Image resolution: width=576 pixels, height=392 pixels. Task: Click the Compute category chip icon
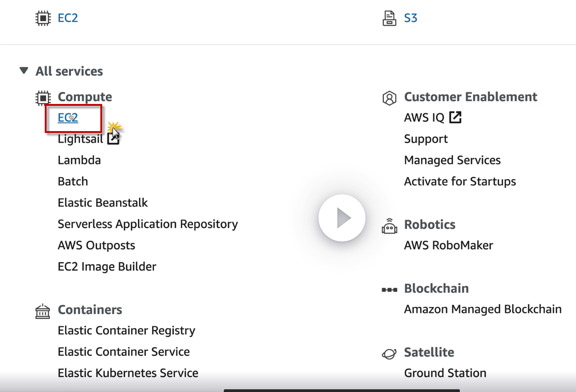42,97
